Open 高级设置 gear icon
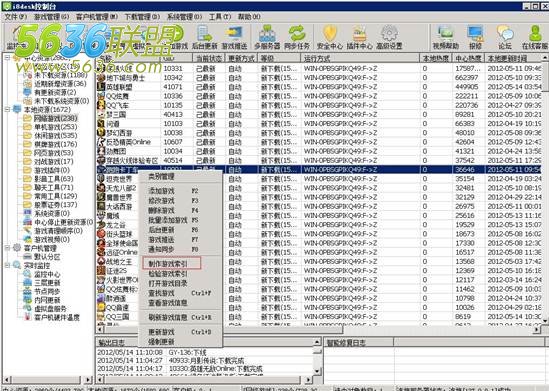Screen dimensions: 549x391 (x=389, y=37)
